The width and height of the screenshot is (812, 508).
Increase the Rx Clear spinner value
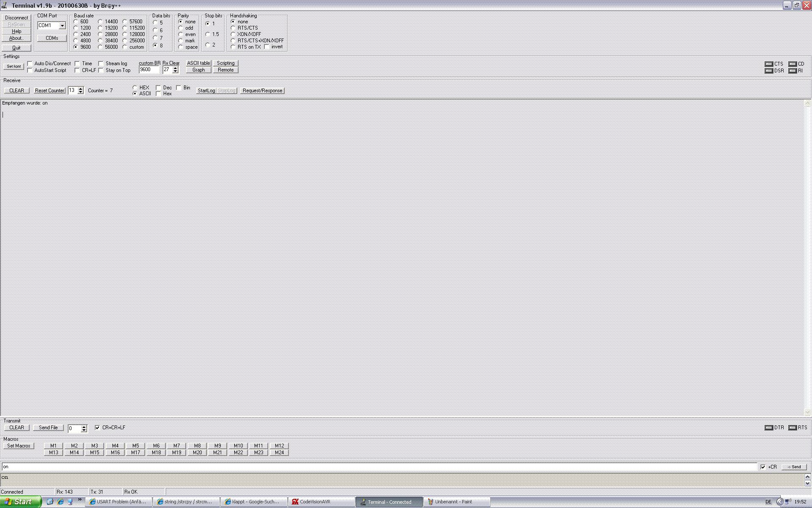[x=176, y=68]
